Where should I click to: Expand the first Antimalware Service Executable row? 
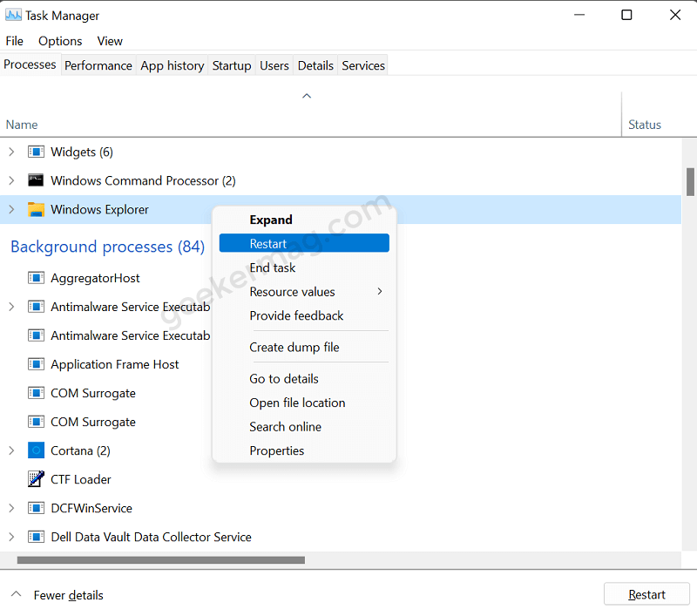coord(11,307)
